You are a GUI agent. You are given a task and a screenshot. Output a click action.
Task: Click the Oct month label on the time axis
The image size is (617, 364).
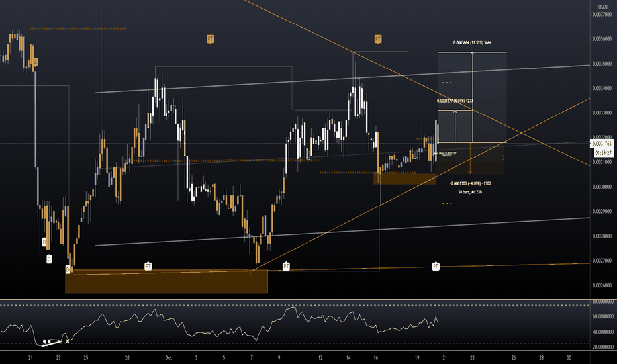(168, 358)
